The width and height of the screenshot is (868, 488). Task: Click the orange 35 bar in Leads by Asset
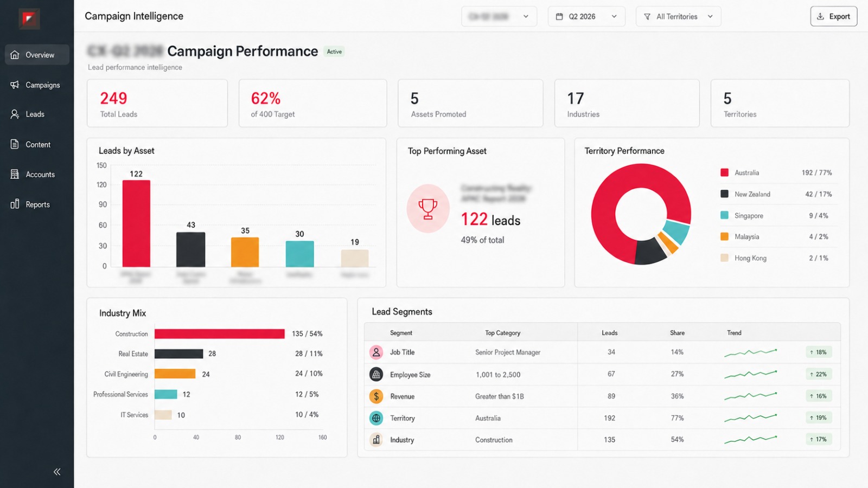245,252
